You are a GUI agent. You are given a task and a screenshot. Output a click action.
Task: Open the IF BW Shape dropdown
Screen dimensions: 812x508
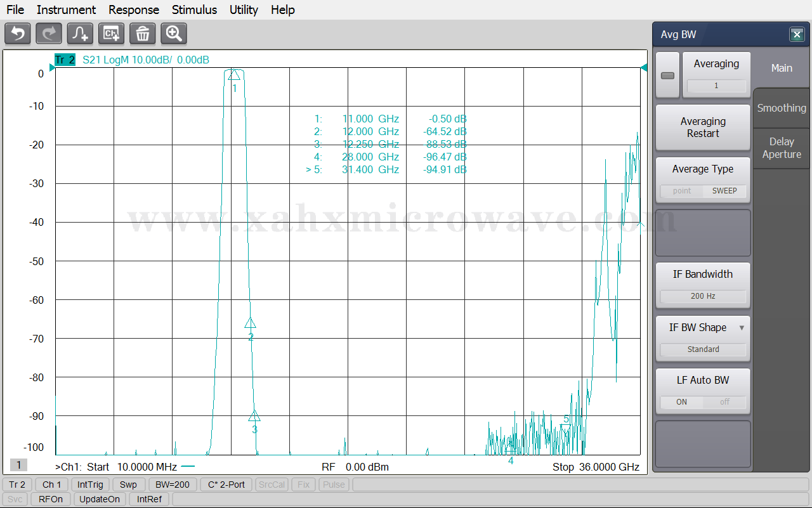tap(703, 339)
